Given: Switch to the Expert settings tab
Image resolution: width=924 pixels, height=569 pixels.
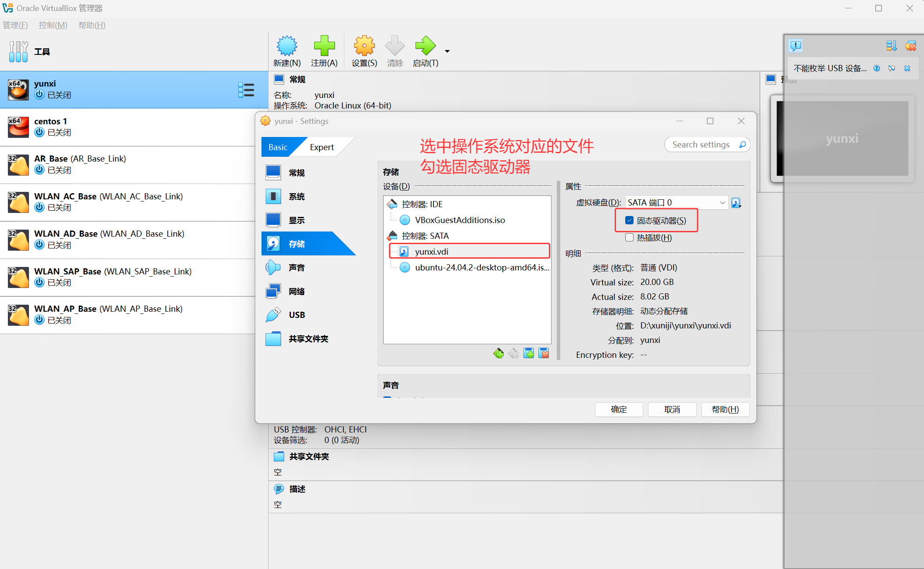Looking at the screenshot, I should [322, 147].
